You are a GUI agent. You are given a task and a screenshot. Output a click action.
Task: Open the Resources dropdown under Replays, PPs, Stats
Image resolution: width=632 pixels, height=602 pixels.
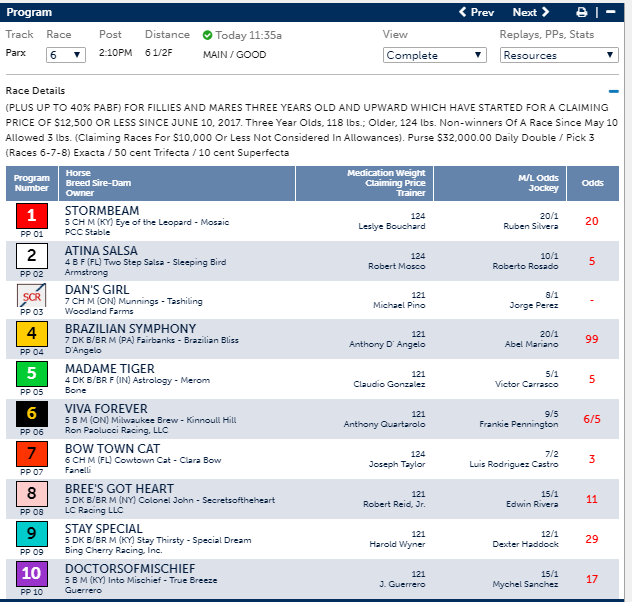point(558,55)
